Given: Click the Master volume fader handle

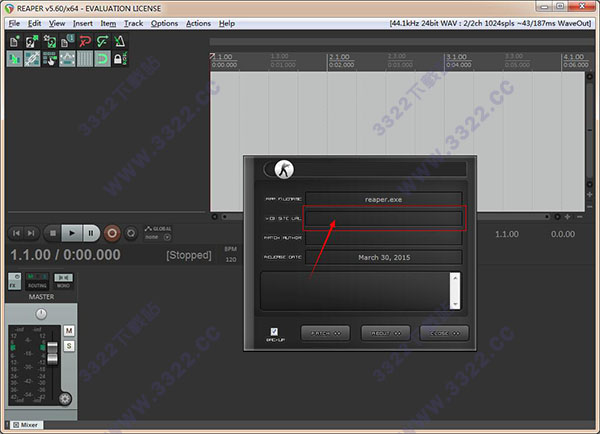Looking at the screenshot, I should pos(52,353).
